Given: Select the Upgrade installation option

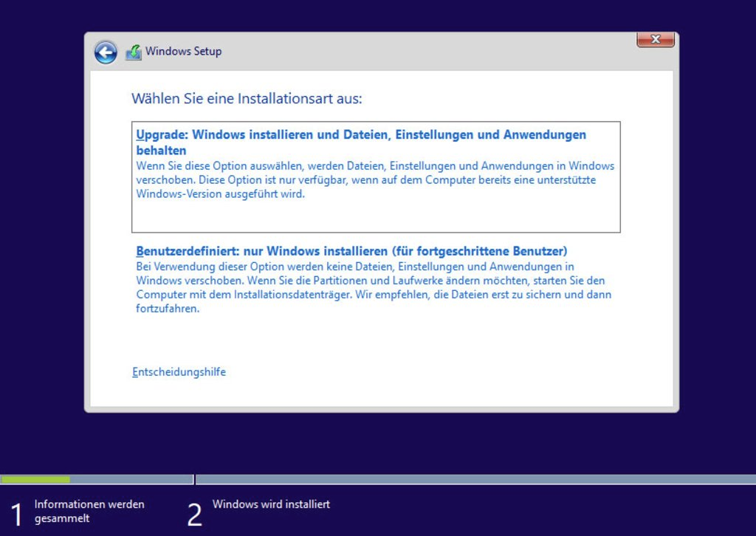Looking at the screenshot, I should click(376, 177).
